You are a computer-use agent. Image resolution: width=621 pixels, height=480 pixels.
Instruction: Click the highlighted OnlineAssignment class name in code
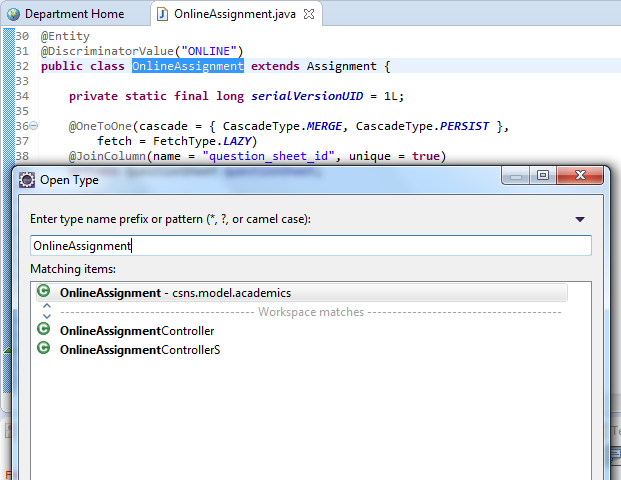(187, 66)
